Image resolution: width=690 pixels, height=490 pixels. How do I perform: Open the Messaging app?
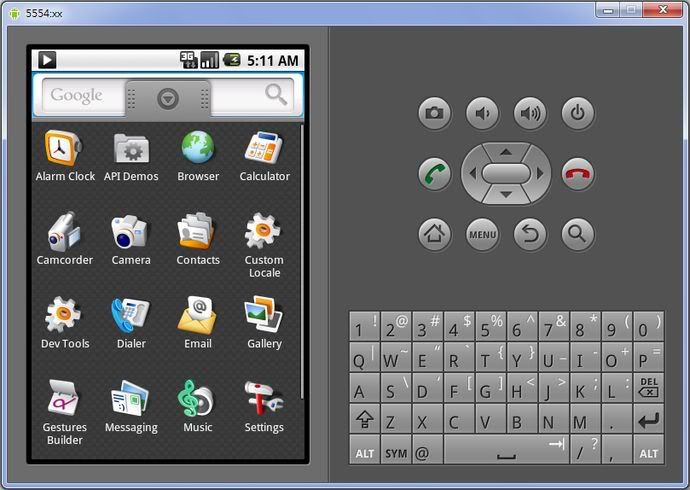click(131, 407)
